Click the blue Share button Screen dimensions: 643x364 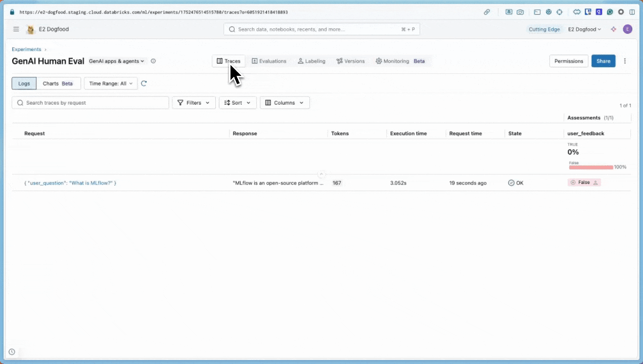(x=604, y=61)
